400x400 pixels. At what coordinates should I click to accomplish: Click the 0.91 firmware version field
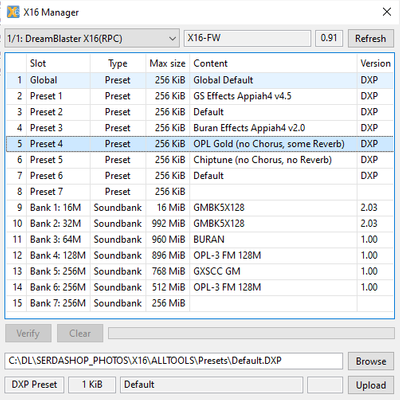click(329, 38)
